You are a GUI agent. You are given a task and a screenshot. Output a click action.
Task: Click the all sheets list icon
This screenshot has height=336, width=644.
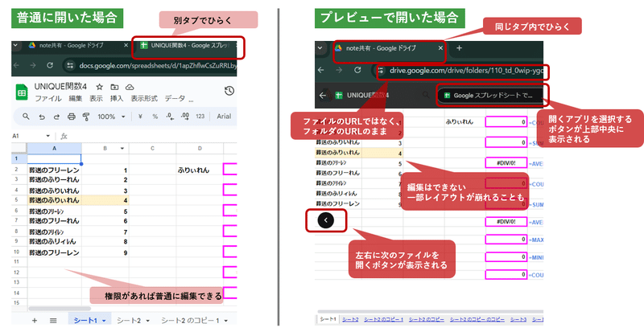tap(53, 321)
